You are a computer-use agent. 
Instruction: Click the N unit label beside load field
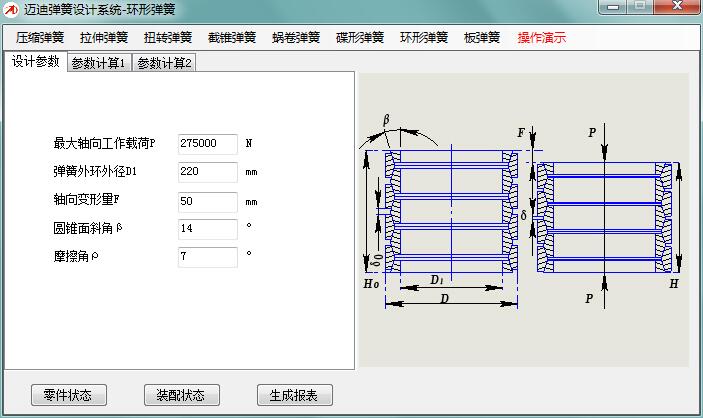point(249,144)
